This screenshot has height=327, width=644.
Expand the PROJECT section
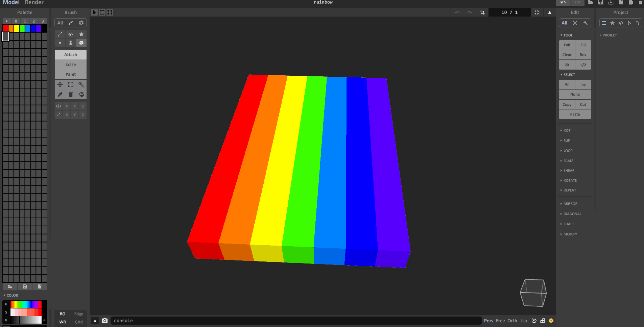point(609,35)
